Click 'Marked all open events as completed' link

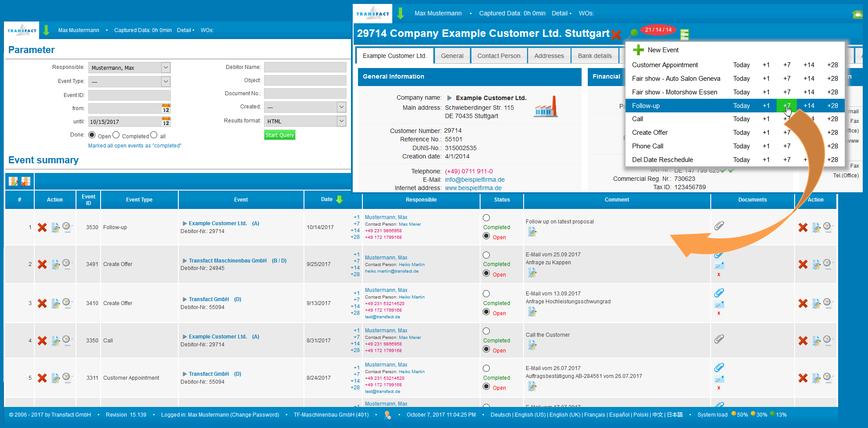135,146
